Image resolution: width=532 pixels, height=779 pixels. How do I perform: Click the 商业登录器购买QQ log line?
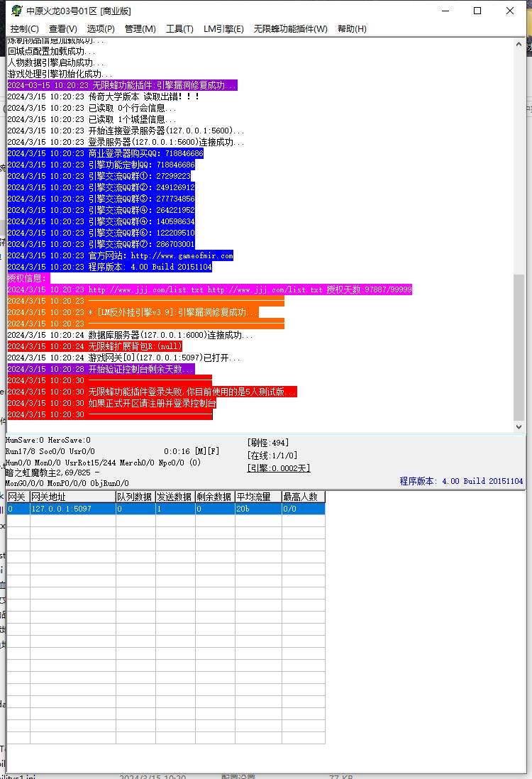point(105,153)
